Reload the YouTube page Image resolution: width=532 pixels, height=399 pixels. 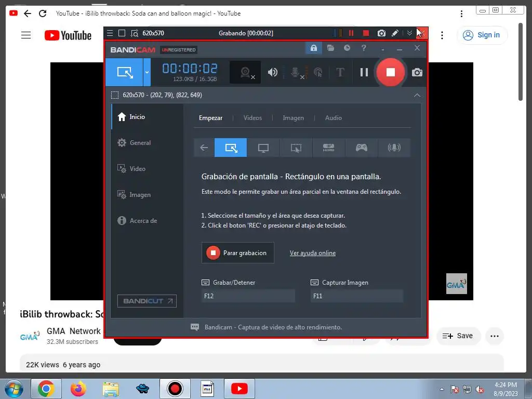coord(43,14)
